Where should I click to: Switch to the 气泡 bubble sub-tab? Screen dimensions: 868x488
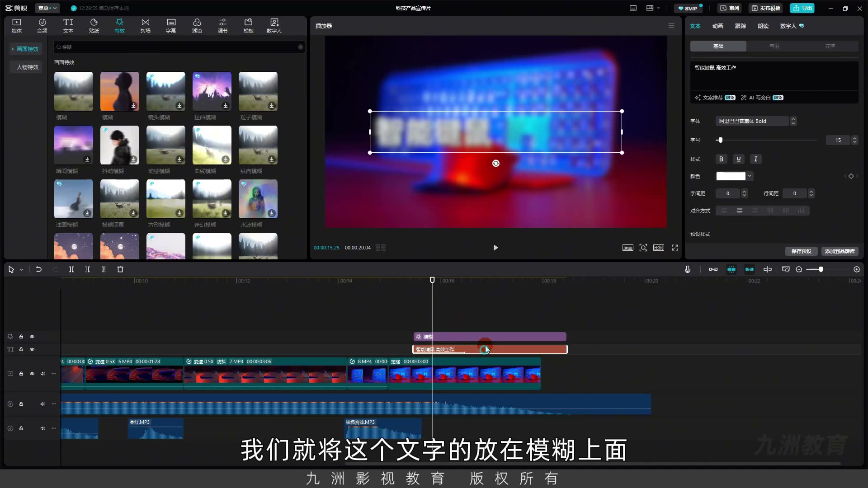pos(774,46)
